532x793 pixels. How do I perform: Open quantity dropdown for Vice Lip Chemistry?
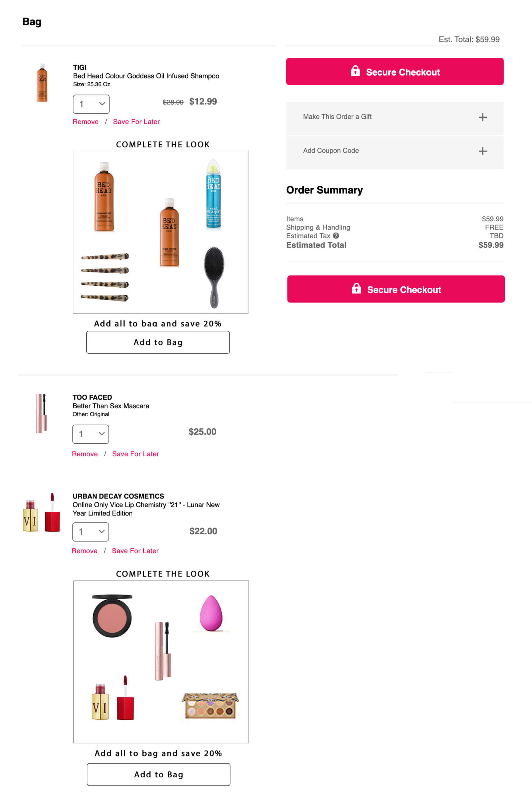90,532
